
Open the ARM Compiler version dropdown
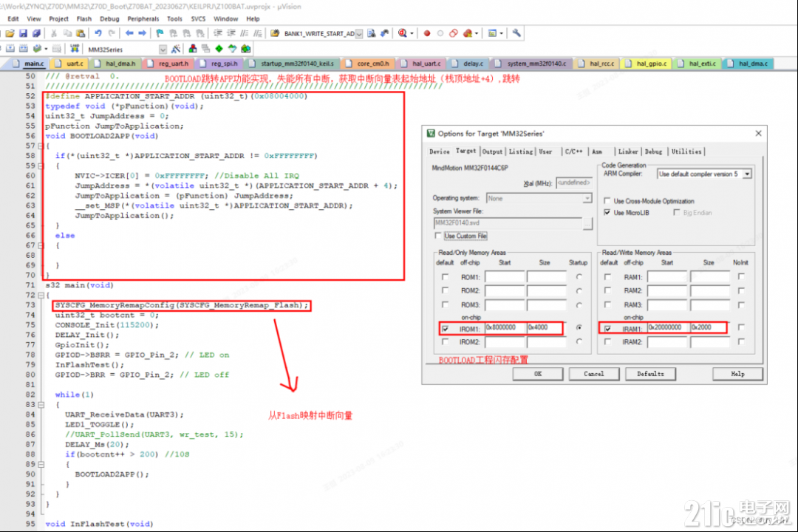tap(746, 174)
